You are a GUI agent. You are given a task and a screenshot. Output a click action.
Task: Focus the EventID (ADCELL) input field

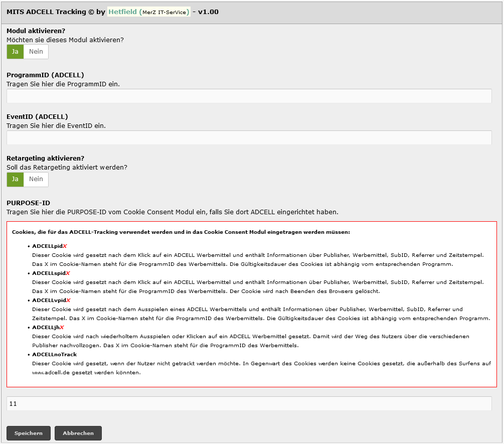point(249,137)
